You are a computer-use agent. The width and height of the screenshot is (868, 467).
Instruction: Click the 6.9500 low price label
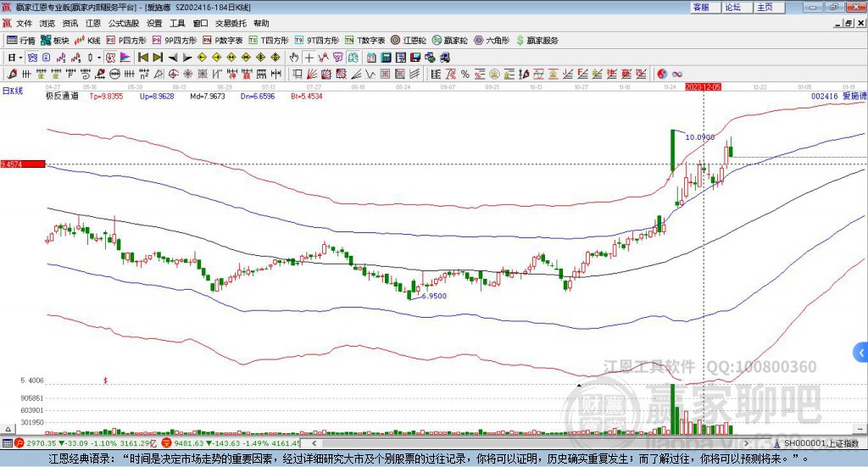tap(434, 296)
